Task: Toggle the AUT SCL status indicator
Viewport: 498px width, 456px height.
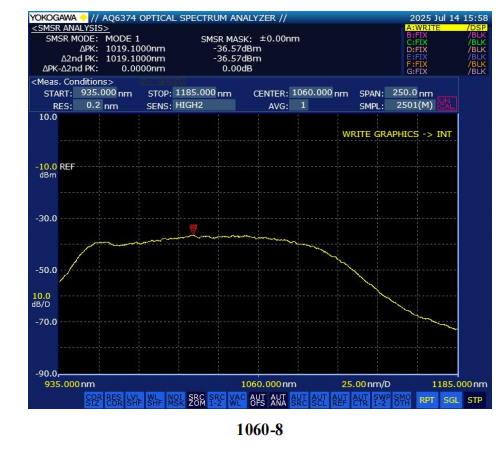Action: click(x=319, y=400)
